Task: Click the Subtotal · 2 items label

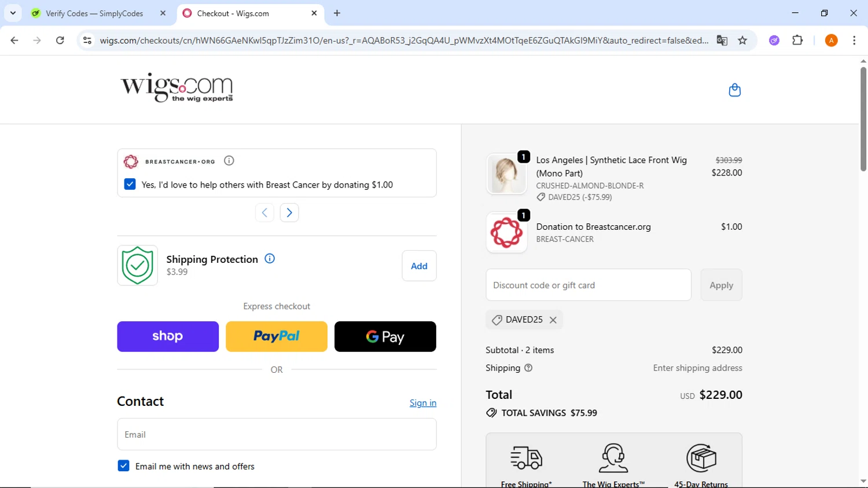Action: point(520,350)
